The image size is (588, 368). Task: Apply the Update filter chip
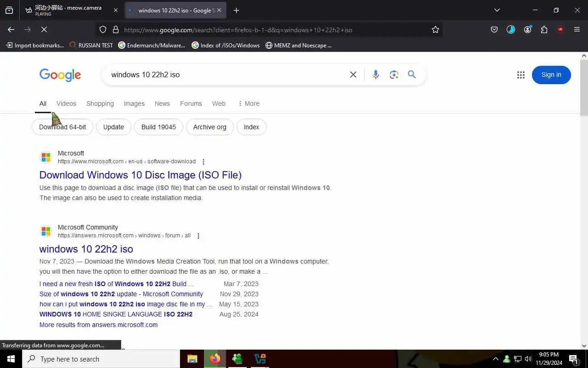(x=113, y=127)
